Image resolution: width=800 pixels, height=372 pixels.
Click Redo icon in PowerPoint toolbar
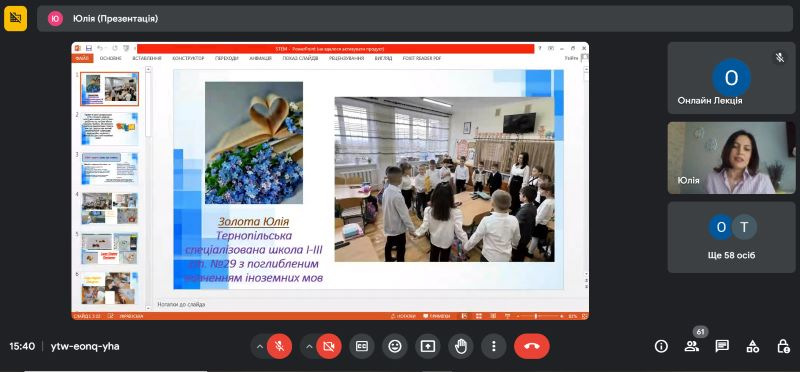(x=115, y=48)
